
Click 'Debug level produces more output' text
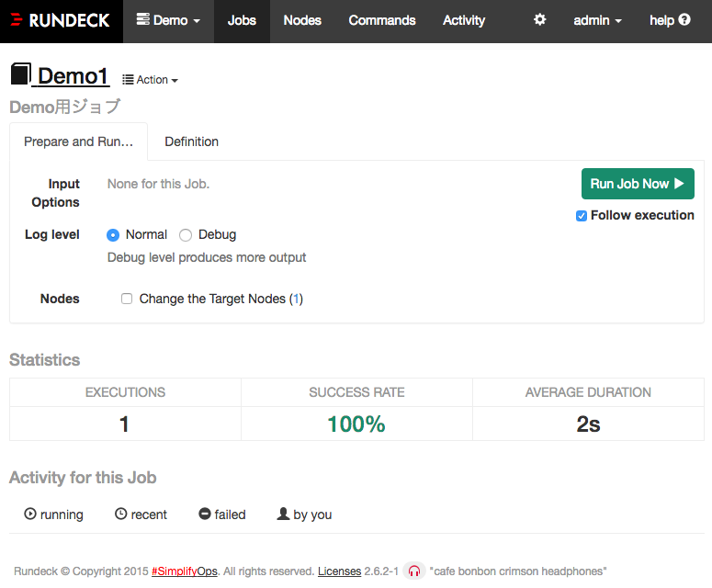[x=207, y=257]
